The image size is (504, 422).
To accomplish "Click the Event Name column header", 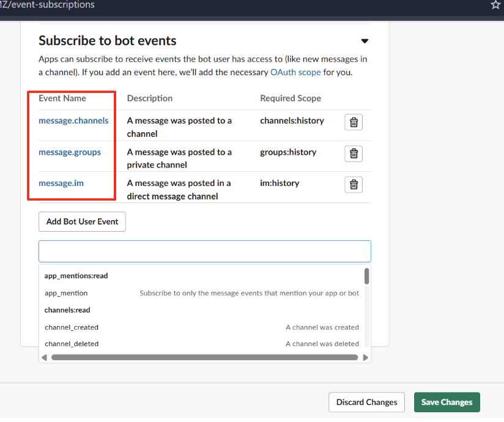I will 62,98.
